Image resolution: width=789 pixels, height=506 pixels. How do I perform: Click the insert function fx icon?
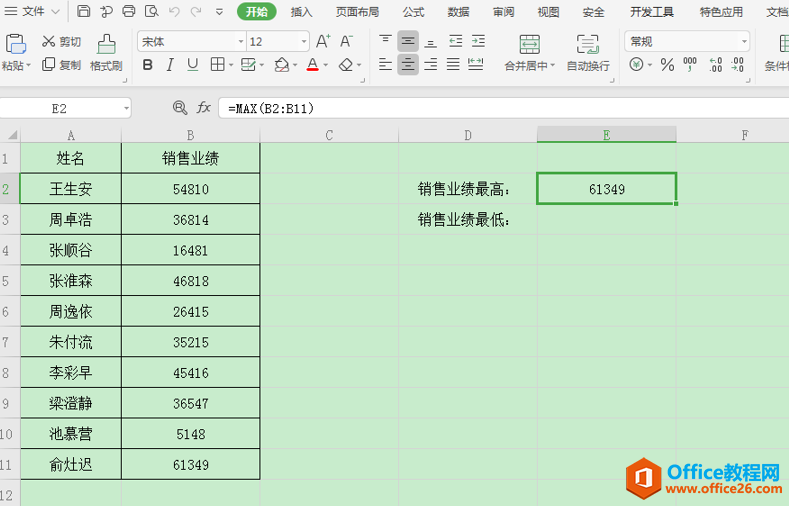pos(204,108)
